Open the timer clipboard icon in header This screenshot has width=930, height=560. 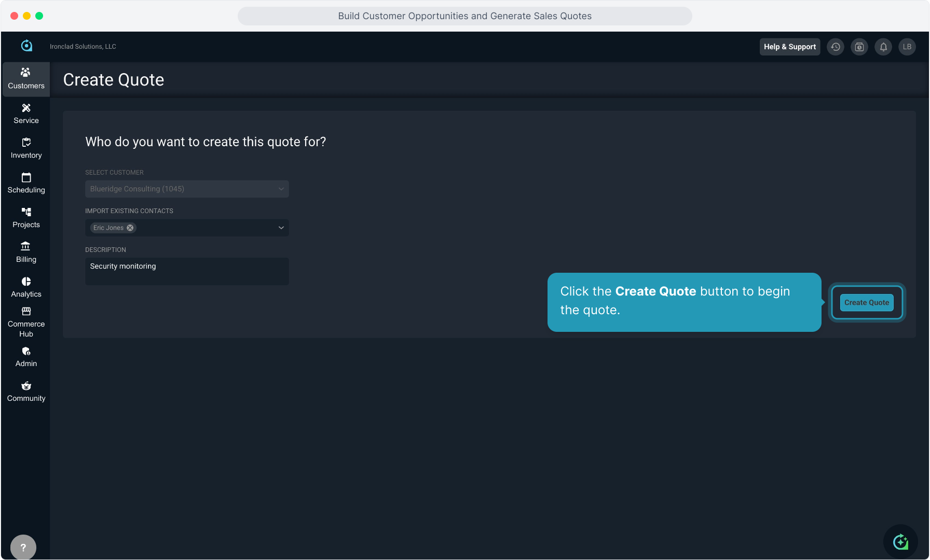pyautogui.click(x=859, y=47)
